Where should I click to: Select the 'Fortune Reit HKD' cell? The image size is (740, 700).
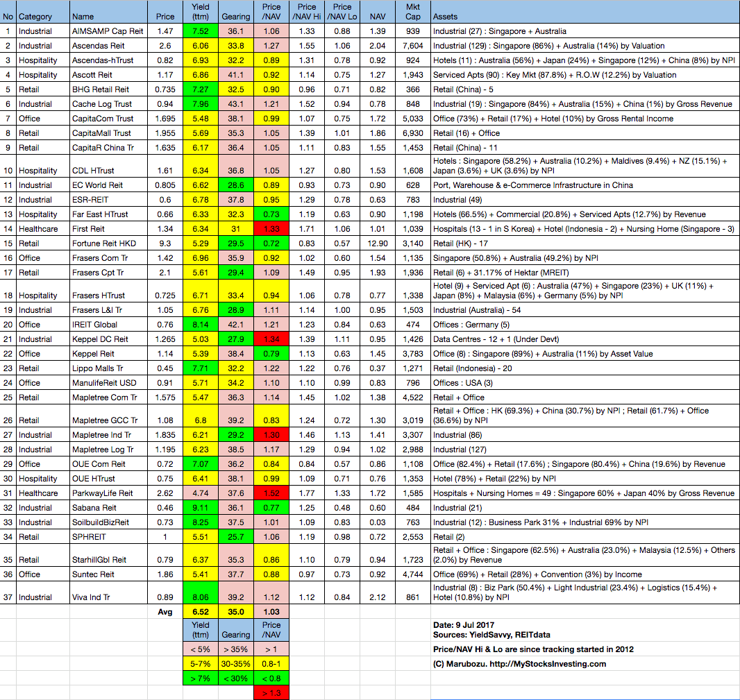108,244
